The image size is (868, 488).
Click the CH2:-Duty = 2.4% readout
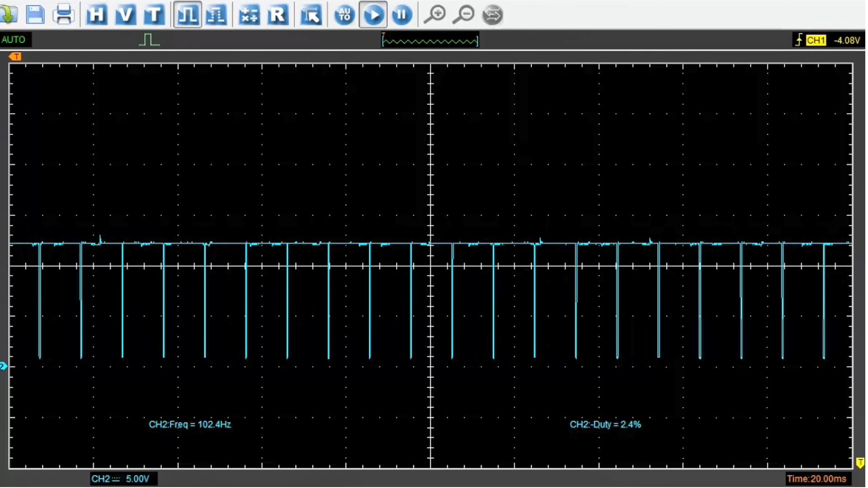(605, 424)
